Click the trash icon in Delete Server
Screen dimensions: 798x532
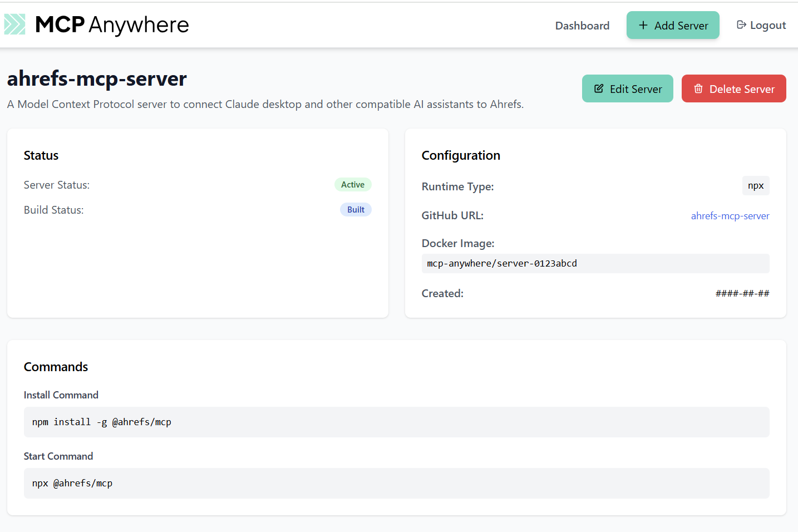[698, 88]
